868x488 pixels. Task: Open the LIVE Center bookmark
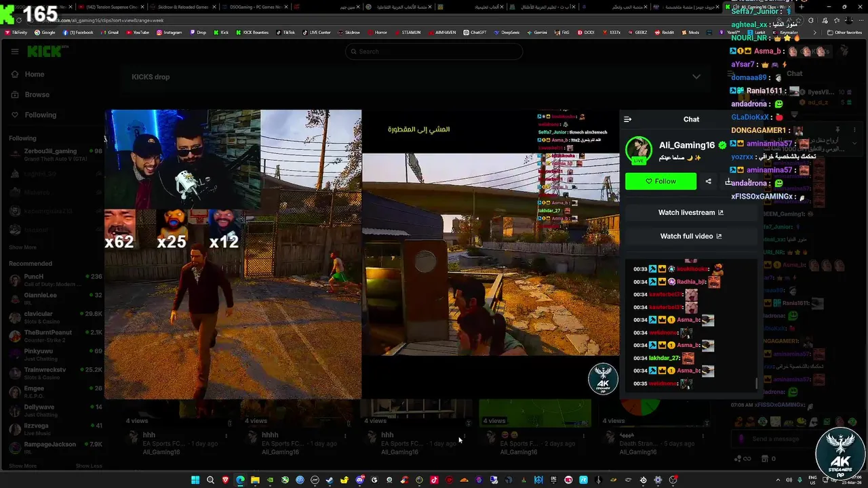tap(316, 33)
